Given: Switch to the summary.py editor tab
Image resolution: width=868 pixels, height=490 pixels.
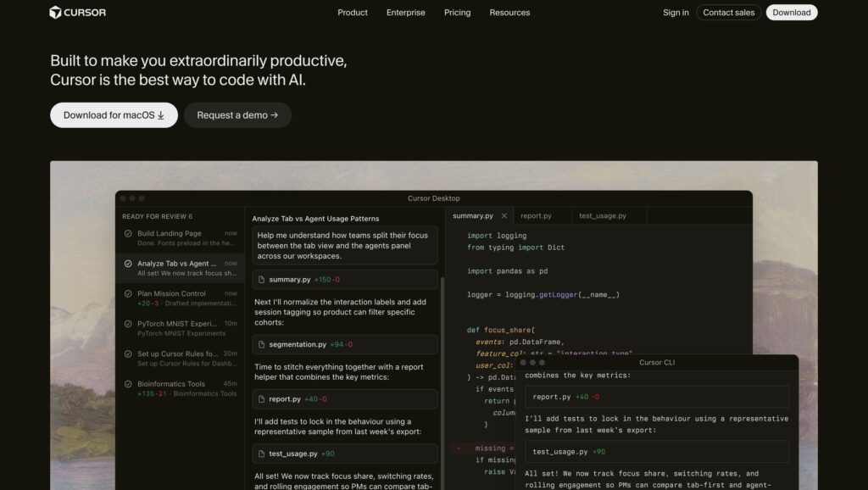Looking at the screenshot, I should coord(473,216).
